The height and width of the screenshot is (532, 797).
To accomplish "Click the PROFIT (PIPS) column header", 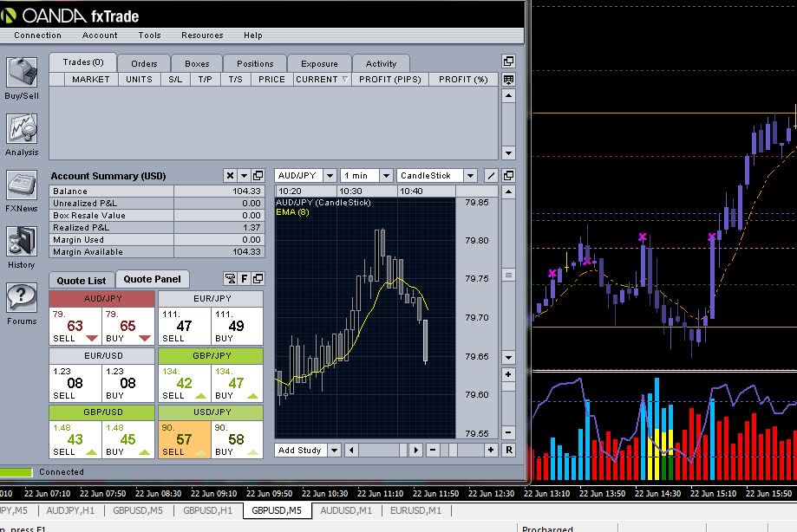I will [x=390, y=80].
